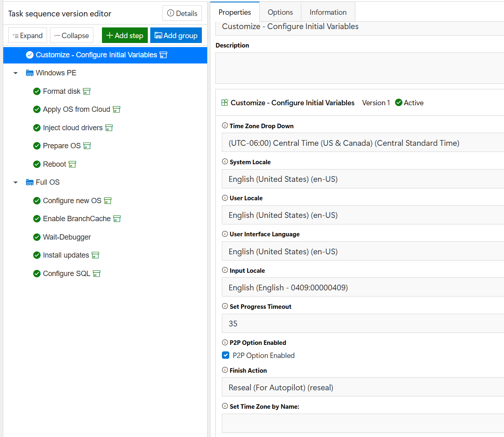504x437 pixels.
Task: Uncheck the P2P Option Enabled checkbox
Action: click(226, 355)
